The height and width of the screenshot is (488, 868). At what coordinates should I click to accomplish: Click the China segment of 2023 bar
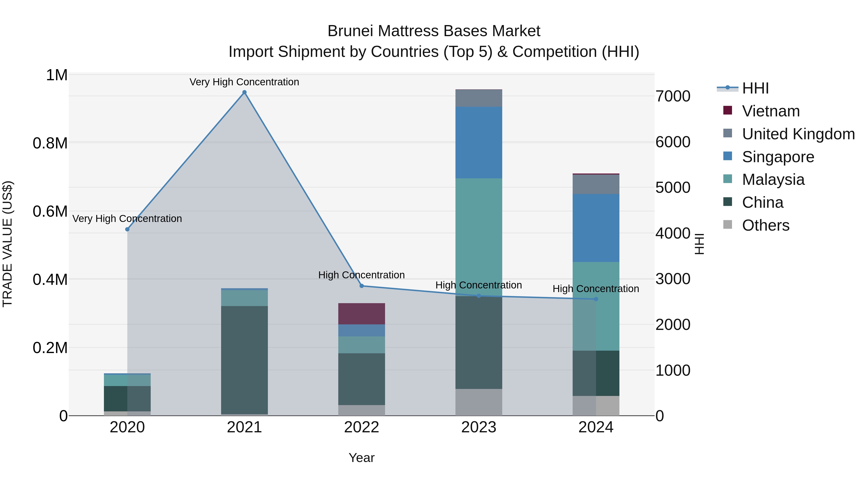click(x=479, y=342)
